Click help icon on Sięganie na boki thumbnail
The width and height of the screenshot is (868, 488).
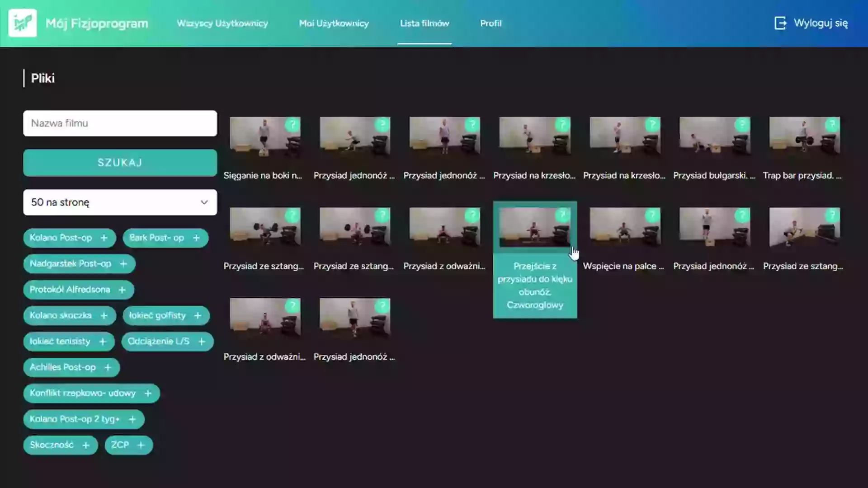pos(292,124)
